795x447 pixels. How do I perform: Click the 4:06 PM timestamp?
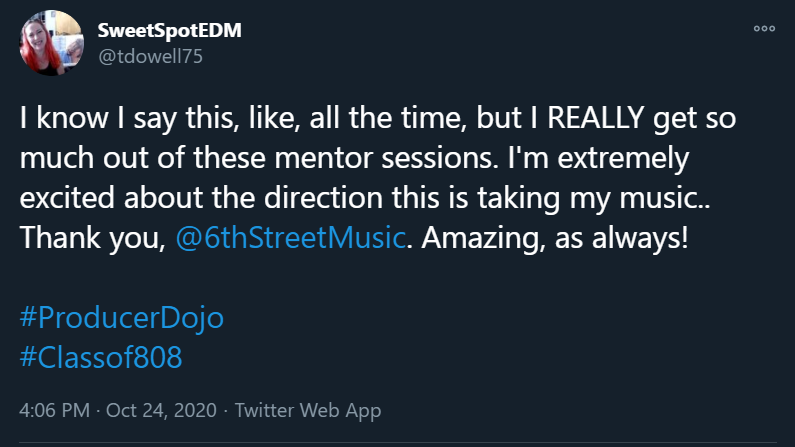tap(53, 410)
